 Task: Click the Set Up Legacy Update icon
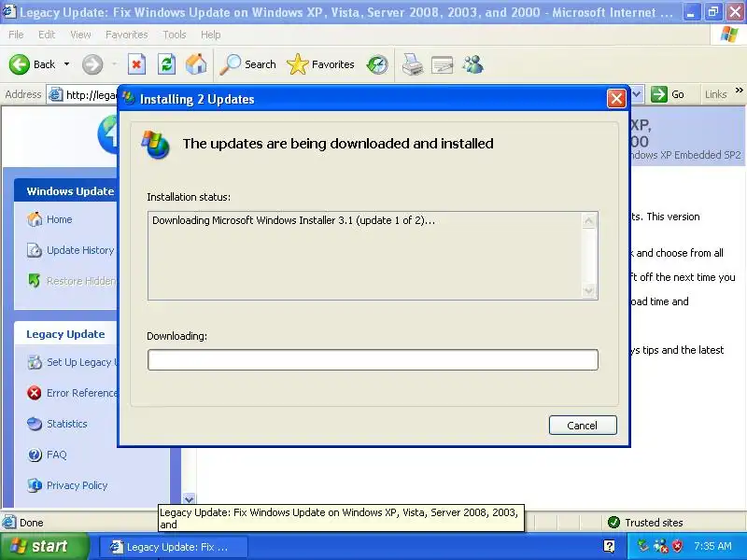[x=35, y=362]
